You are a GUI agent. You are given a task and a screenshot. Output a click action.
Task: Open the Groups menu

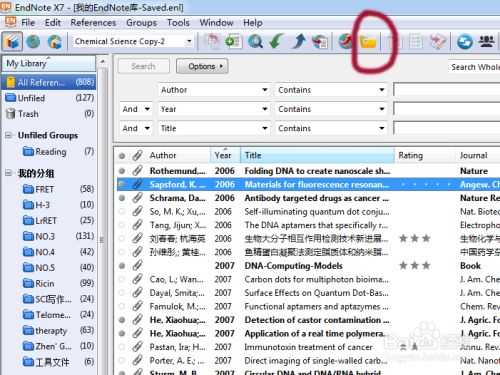(x=141, y=23)
